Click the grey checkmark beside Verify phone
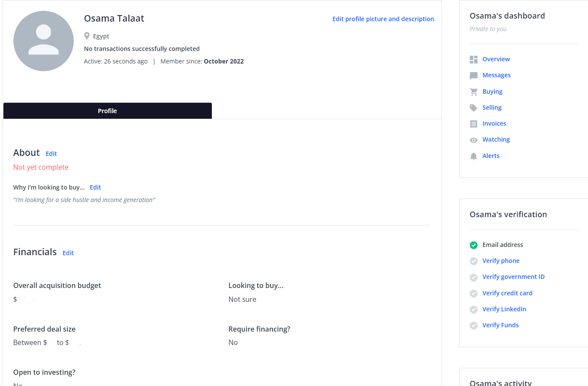The height and width of the screenshot is (386, 588). coord(474,261)
